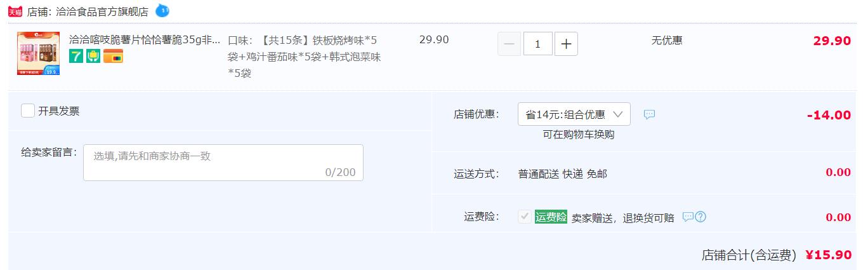Open the 洽洽食品官方旗舰店 store link
Screen dimensions: 868x270
click(102, 11)
